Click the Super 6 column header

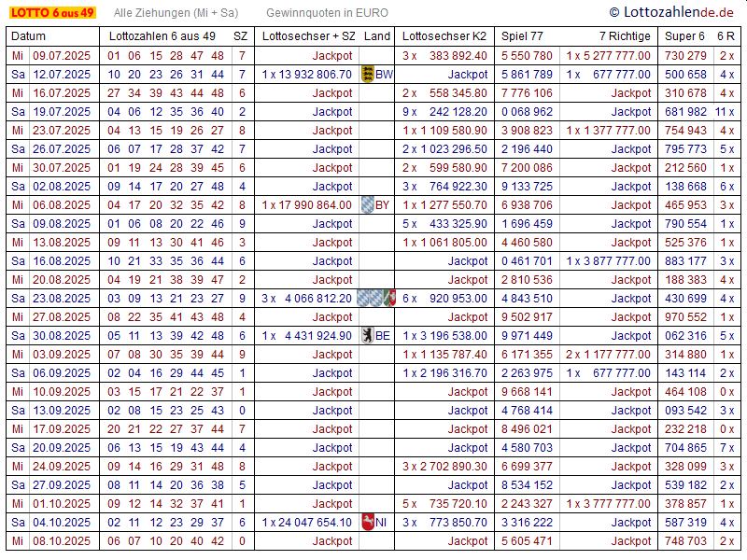pyautogui.click(x=684, y=36)
